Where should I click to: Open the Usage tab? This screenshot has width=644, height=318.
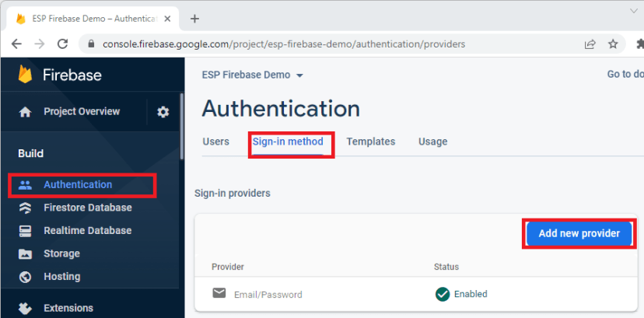point(432,142)
